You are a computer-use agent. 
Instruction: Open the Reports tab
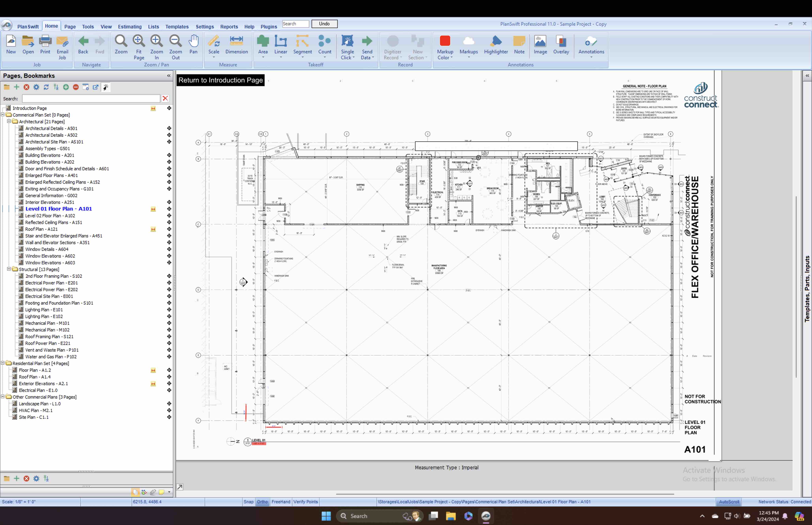[x=229, y=27]
